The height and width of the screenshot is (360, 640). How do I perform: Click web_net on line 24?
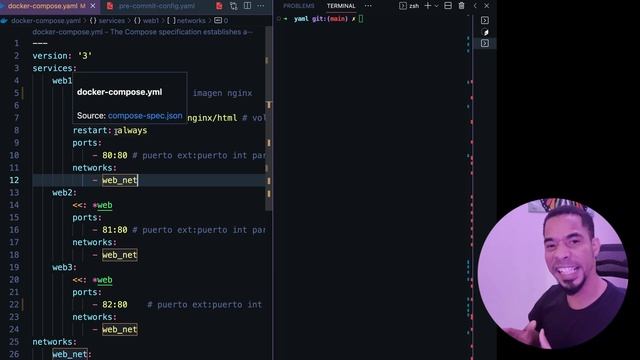tap(120, 329)
